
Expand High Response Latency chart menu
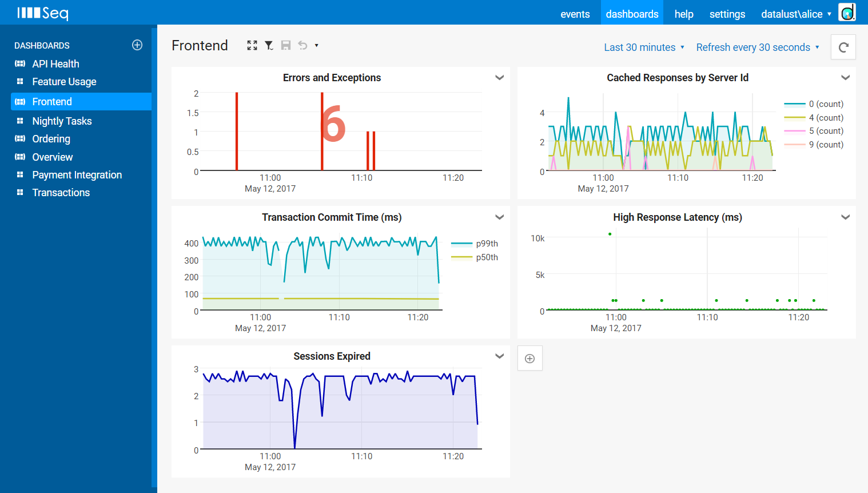point(845,217)
